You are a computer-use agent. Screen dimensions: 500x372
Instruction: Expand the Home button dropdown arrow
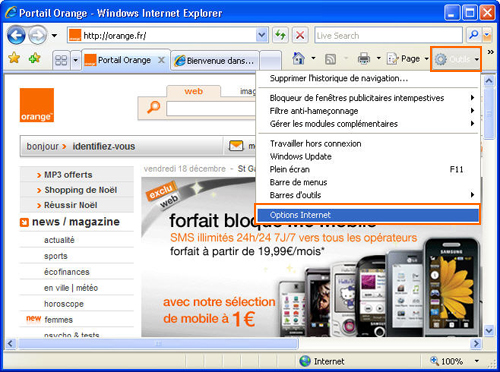(313, 59)
